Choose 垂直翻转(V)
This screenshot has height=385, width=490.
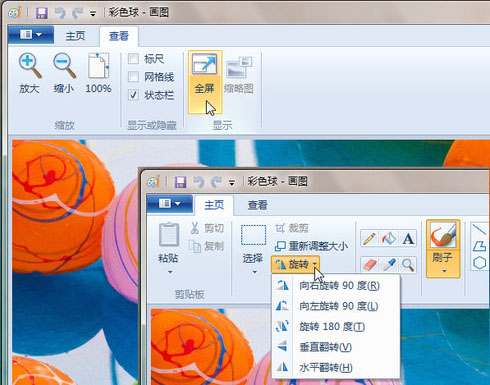point(336,347)
